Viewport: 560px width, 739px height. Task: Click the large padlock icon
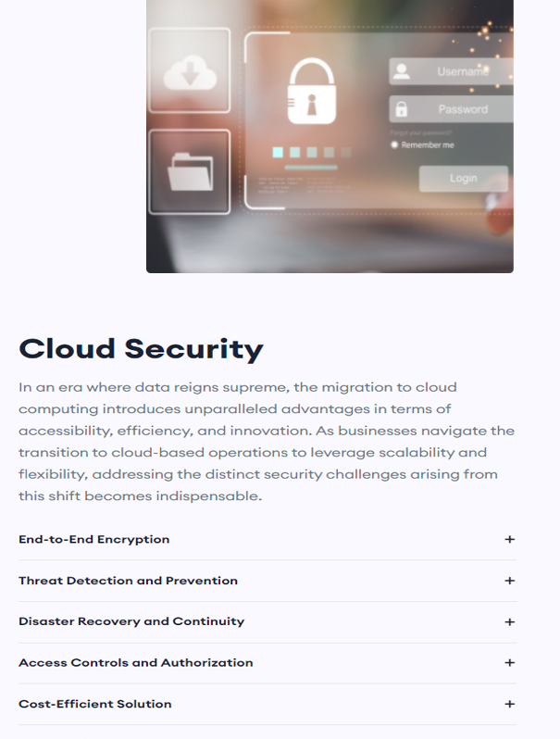[313, 93]
